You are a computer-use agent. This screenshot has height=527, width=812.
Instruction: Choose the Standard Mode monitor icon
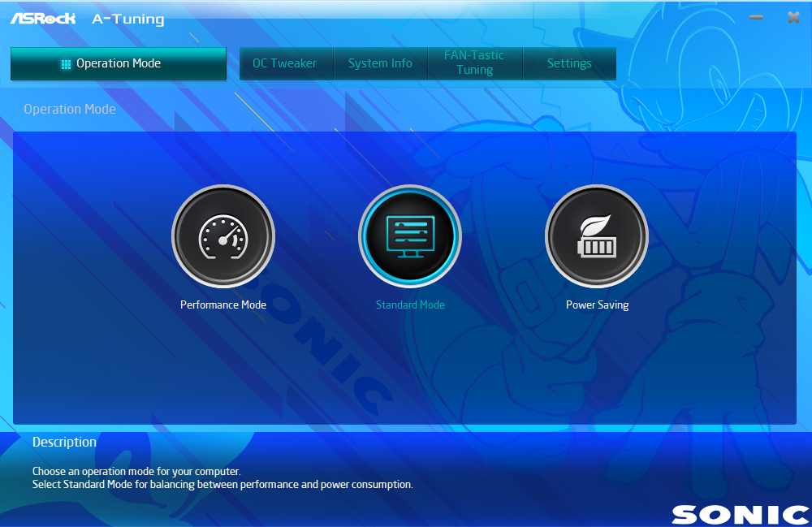pyautogui.click(x=410, y=236)
